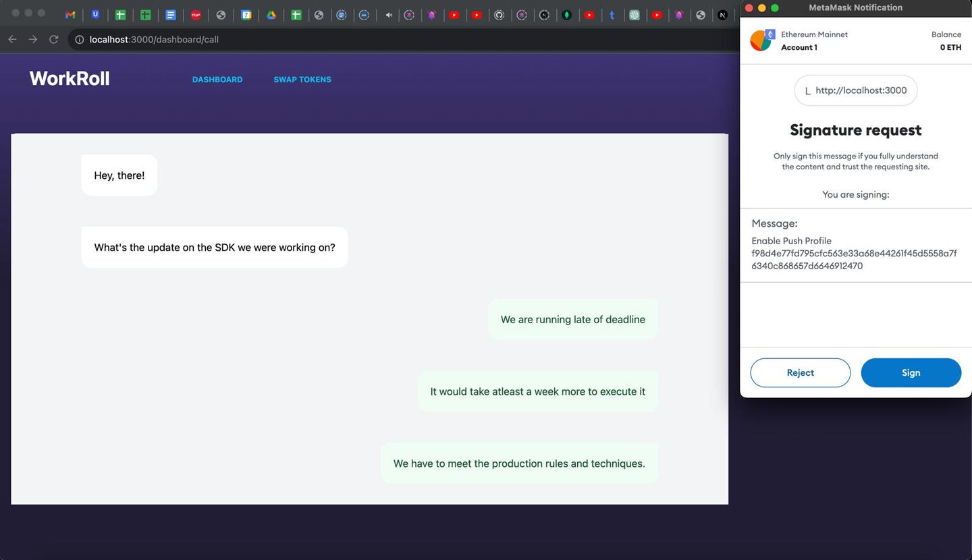Switch to the blue letter t tab
Image resolution: width=972 pixels, height=560 pixels.
pyautogui.click(x=612, y=14)
